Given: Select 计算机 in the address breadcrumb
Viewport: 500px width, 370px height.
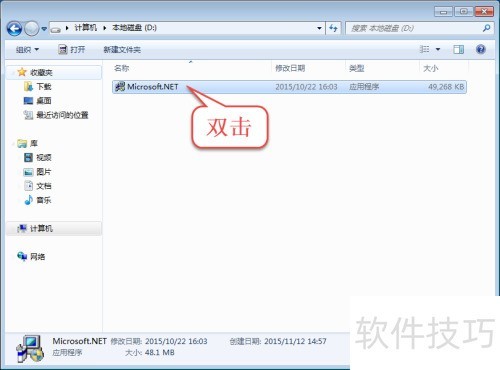Looking at the screenshot, I should point(85,28).
